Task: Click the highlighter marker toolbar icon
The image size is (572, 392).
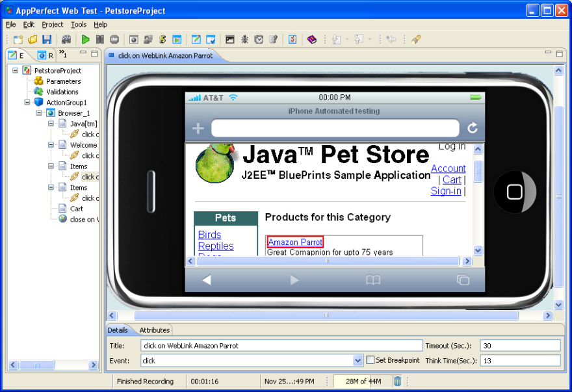Action: [415, 40]
